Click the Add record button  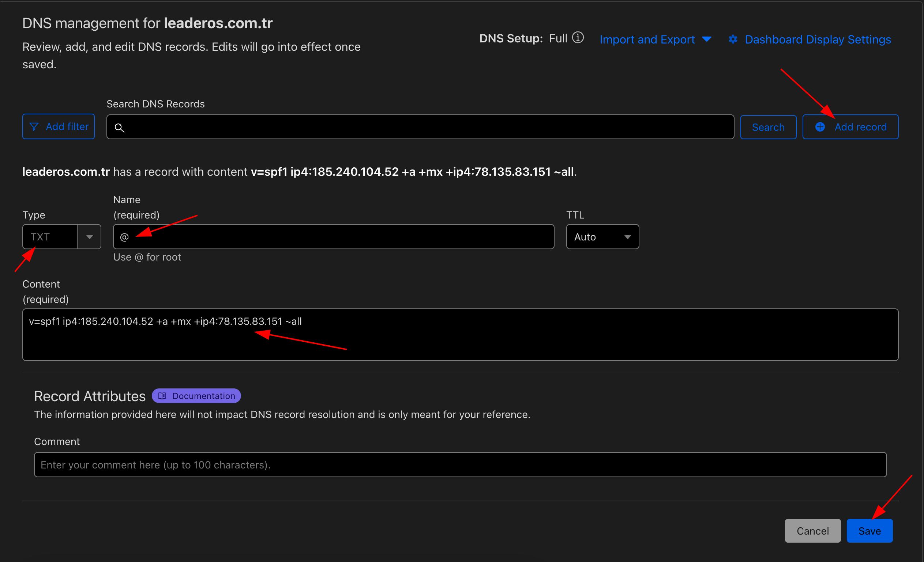click(x=860, y=127)
